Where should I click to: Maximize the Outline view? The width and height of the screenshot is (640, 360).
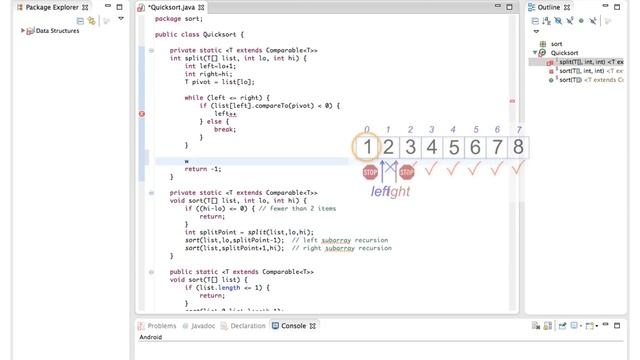pyautogui.click(x=617, y=7)
